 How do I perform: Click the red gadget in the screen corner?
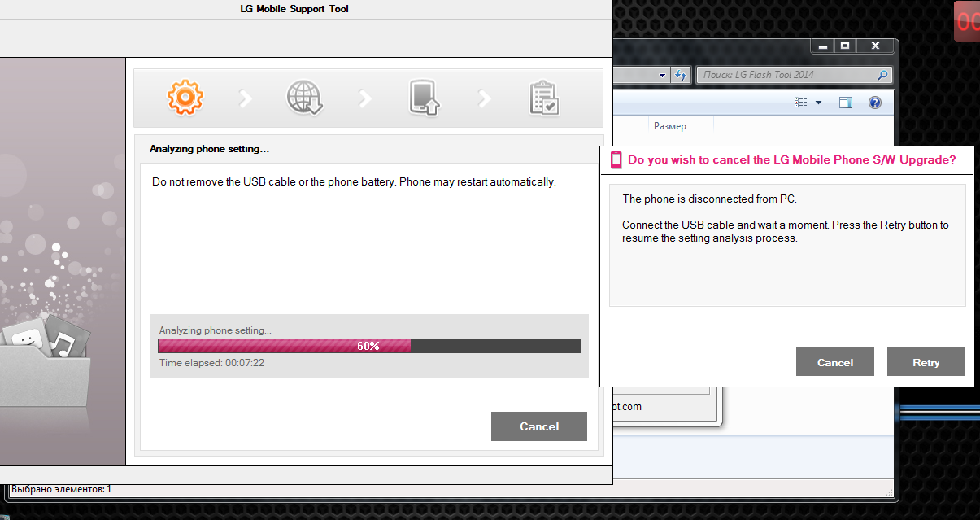(967, 21)
